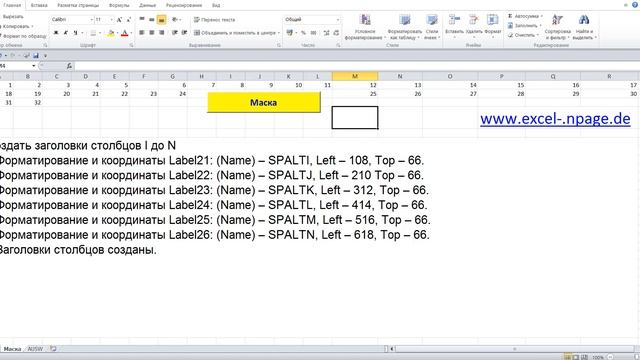The width and height of the screenshot is (640, 360).
Task: Decrease font size (small A)
Action: coord(129,20)
